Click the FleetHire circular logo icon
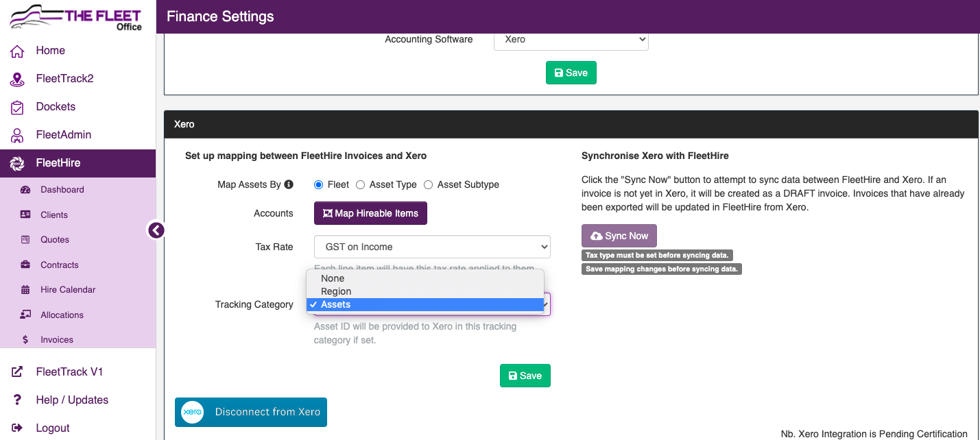 (x=17, y=163)
